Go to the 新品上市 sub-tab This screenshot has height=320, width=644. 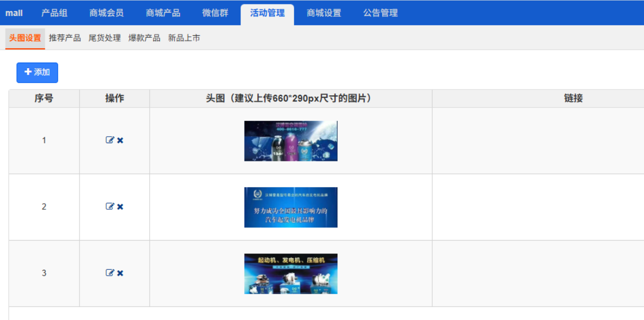[184, 38]
